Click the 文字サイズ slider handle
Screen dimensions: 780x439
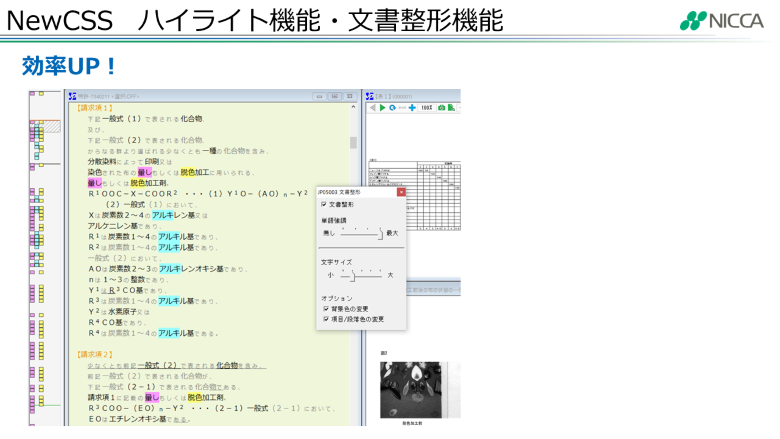(353, 275)
